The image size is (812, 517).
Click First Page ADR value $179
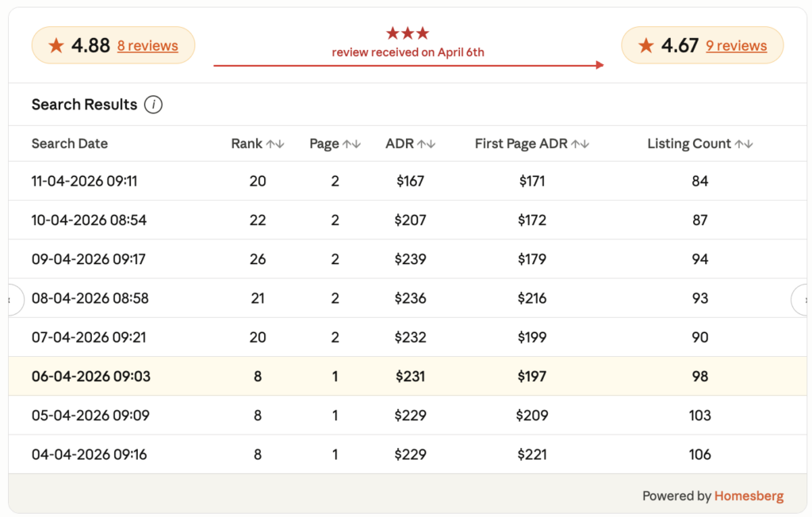coord(532,259)
